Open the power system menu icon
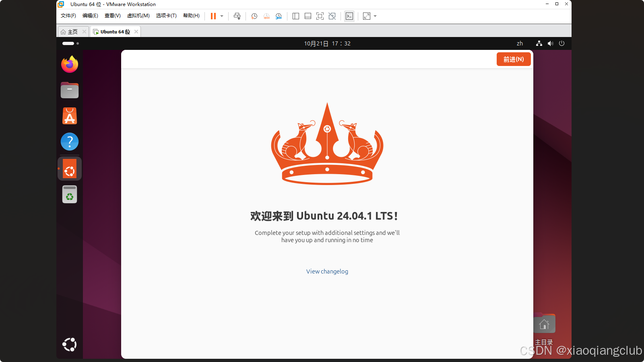The width and height of the screenshot is (644, 362). (x=562, y=43)
